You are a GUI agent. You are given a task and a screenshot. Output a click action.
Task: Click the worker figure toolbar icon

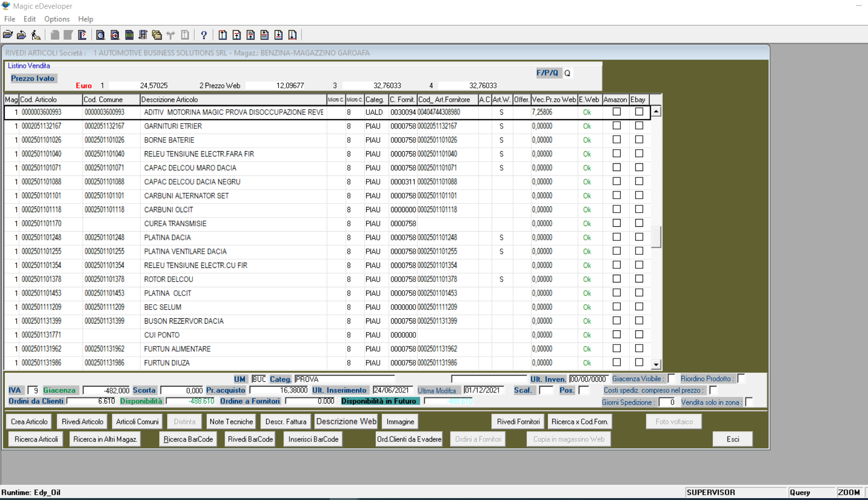click(x=36, y=35)
